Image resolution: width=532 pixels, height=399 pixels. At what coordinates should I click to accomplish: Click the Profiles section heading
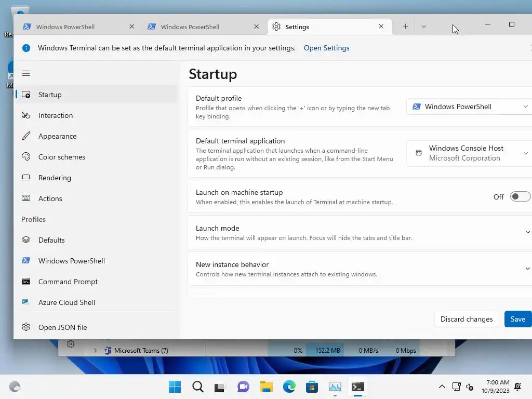33,219
